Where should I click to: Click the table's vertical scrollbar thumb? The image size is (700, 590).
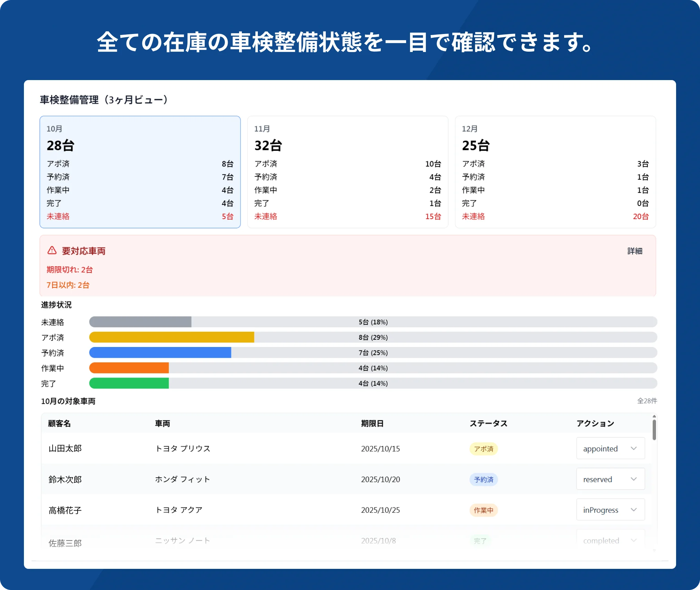[x=654, y=430]
